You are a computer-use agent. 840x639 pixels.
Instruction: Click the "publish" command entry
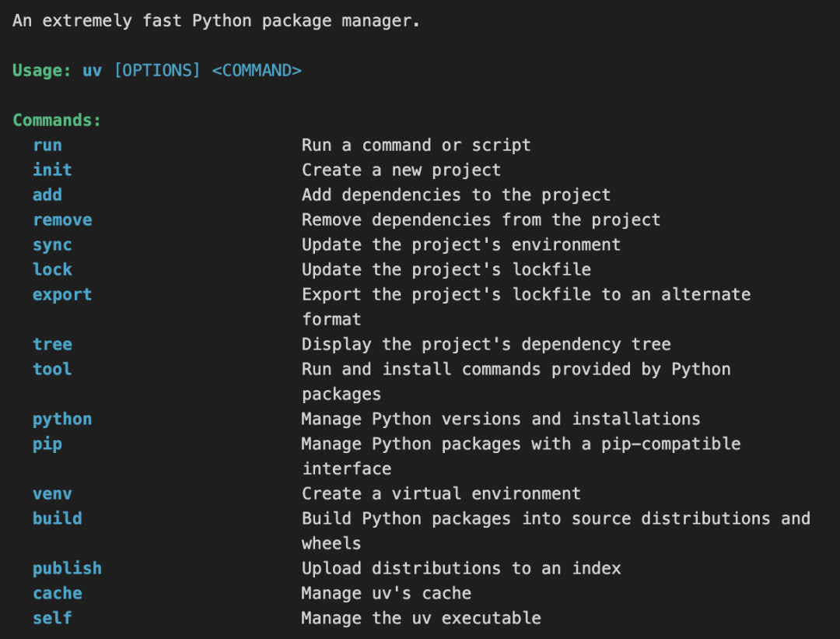[67, 569]
